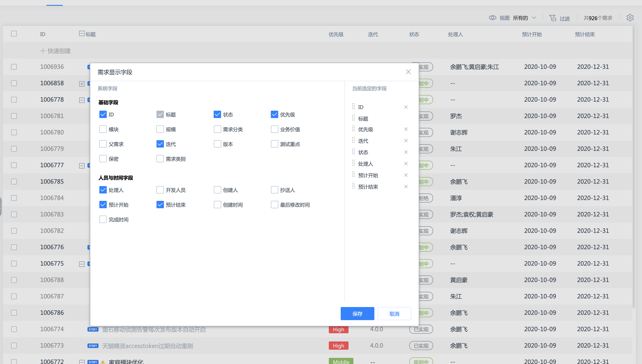Close the 需求显示字段 dialog

point(408,72)
